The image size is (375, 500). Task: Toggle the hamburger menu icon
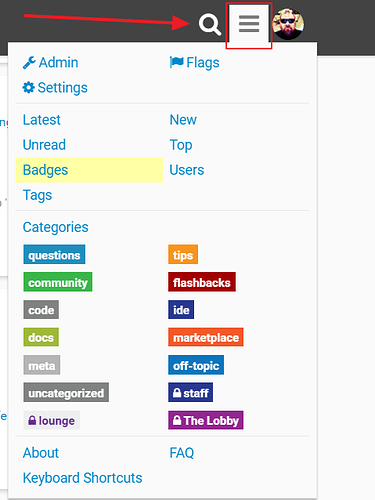point(249,24)
